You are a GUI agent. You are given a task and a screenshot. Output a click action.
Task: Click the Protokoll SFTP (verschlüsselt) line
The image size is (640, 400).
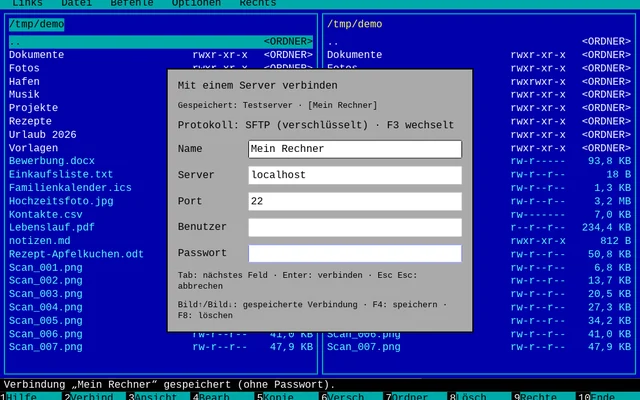(x=316, y=125)
